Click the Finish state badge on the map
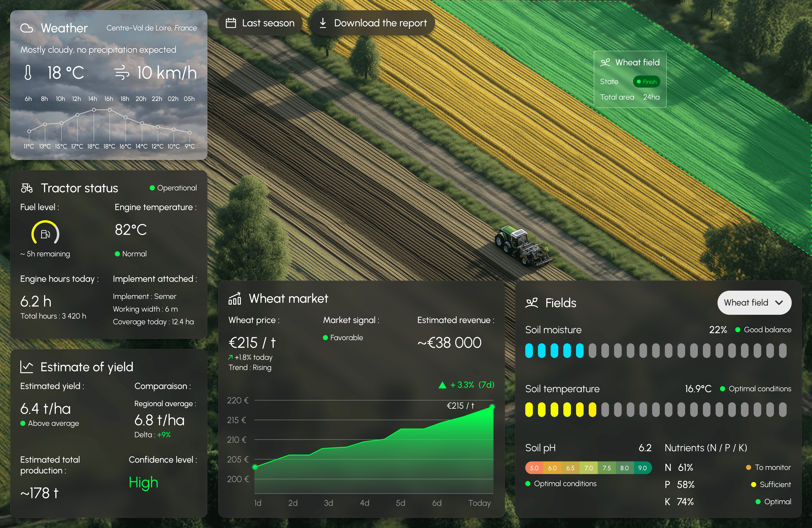The height and width of the screenshot is (528, 812). coord(647,82)
